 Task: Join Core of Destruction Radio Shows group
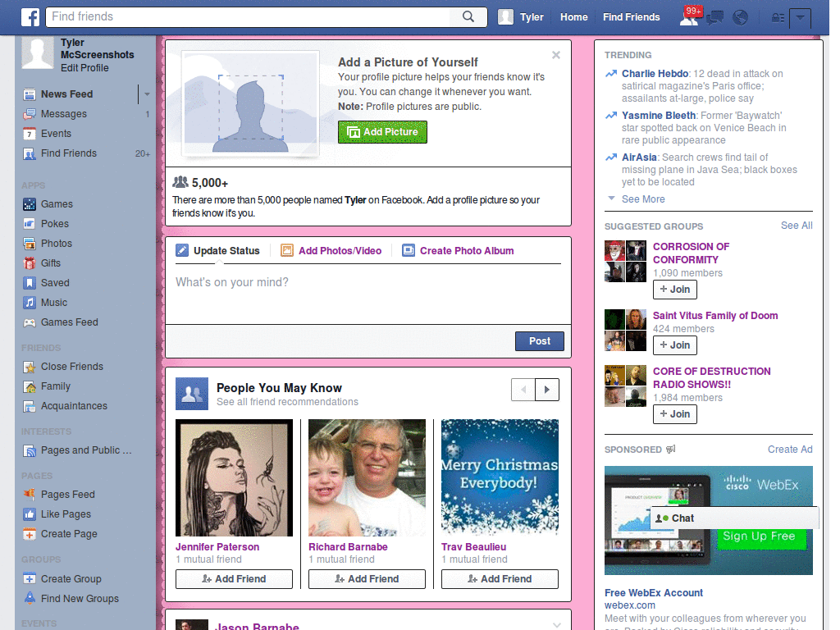tap(675, 414)
